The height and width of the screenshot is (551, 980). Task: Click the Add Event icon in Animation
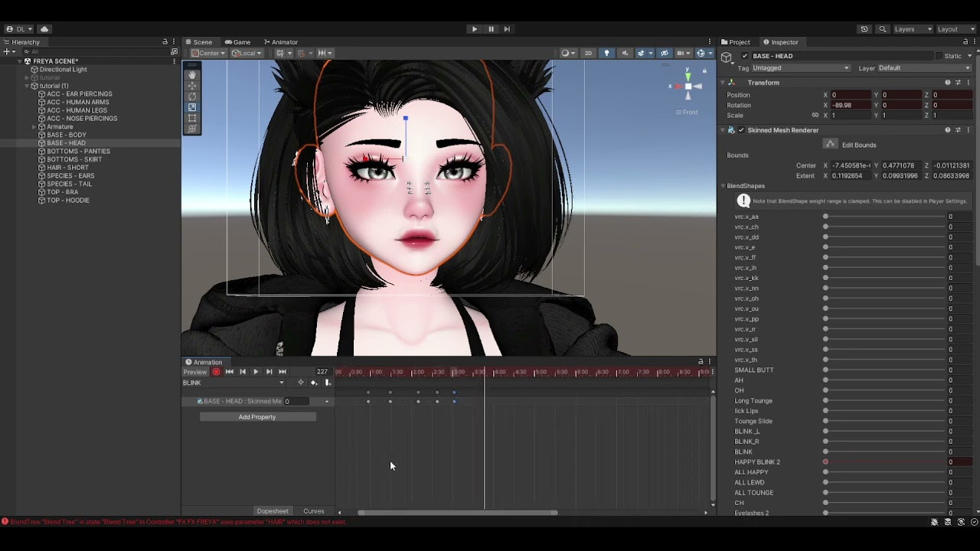pyautogui.click(x=328, y=383)
